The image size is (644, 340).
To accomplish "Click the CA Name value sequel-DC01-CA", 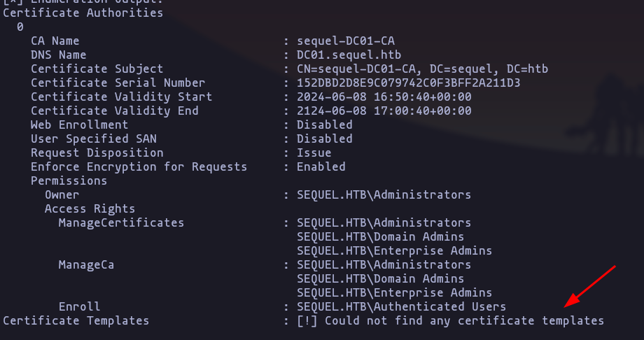I will click(346, 41).
